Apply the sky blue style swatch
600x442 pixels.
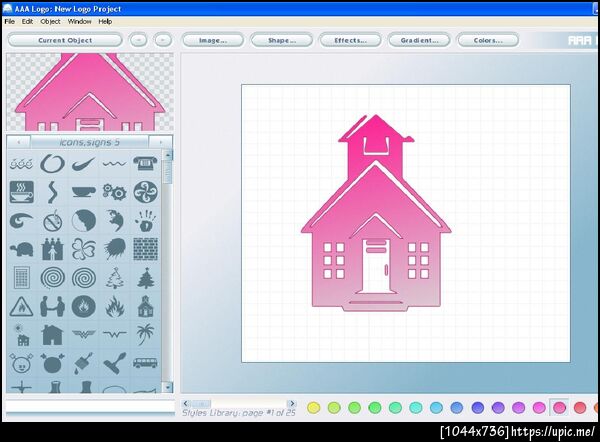pyautogui.click(x=436, y=408)
